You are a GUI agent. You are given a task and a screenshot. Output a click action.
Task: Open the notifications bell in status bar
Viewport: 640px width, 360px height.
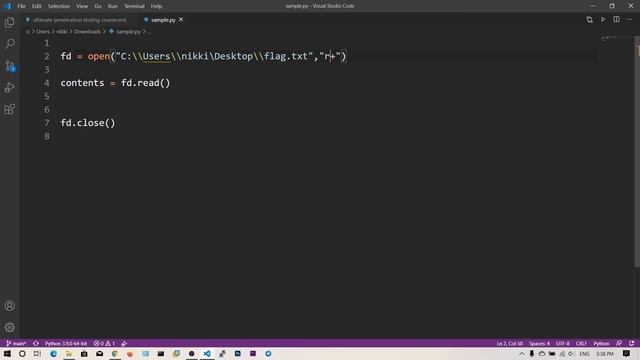click(631, 343)
